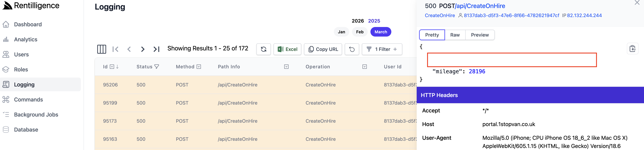Click the Copy URL button

point(323,49)
